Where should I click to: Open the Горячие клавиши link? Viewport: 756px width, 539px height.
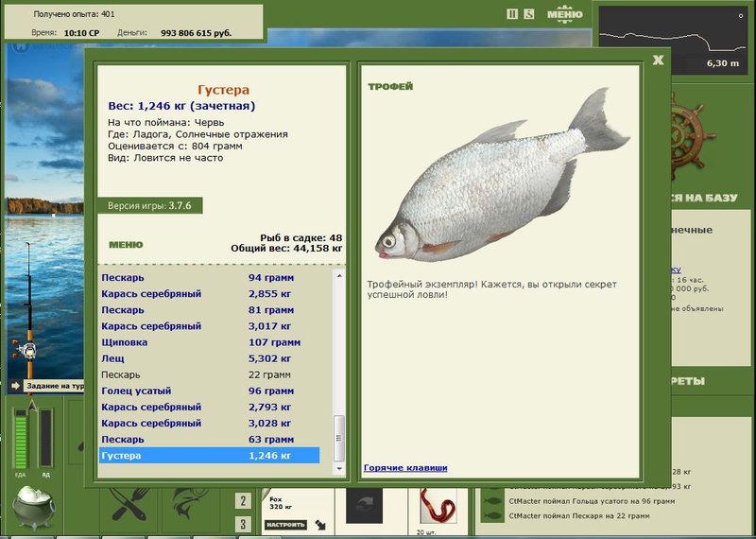pos(405,467)
